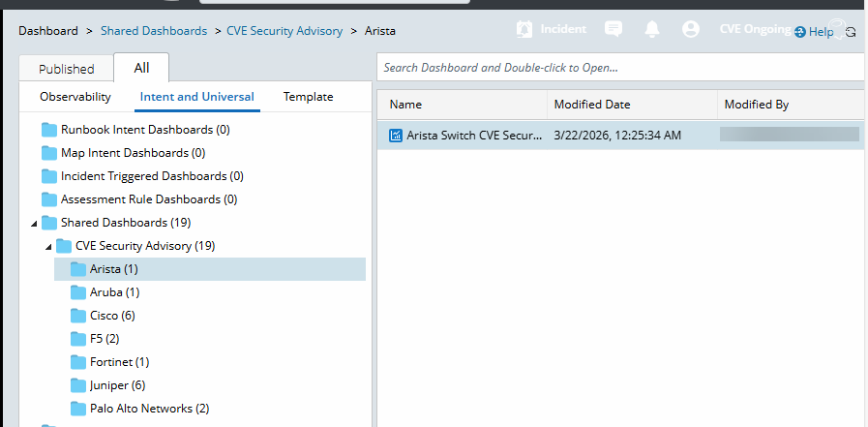Open the Observability sub-tab

tap(75, 97)
